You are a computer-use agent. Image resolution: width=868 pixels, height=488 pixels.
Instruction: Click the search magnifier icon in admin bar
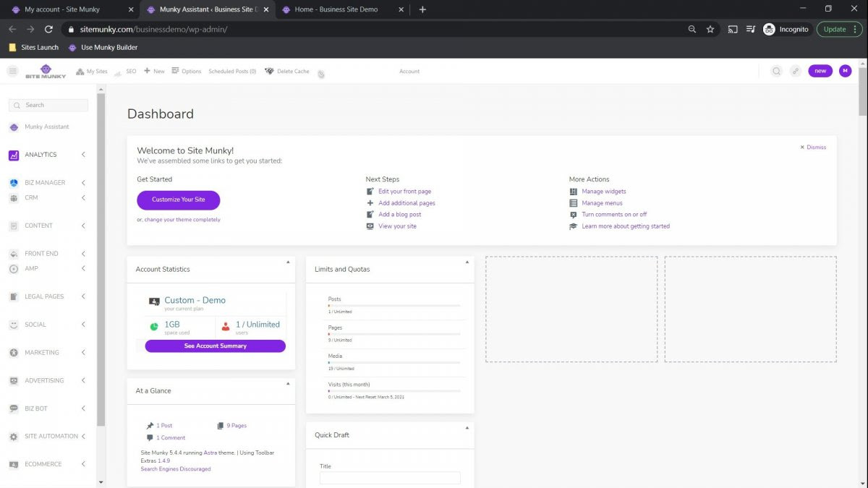(x=776, y=71)
